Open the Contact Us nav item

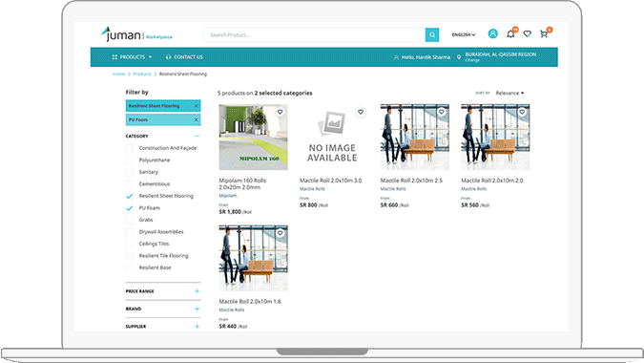(184, 57)
